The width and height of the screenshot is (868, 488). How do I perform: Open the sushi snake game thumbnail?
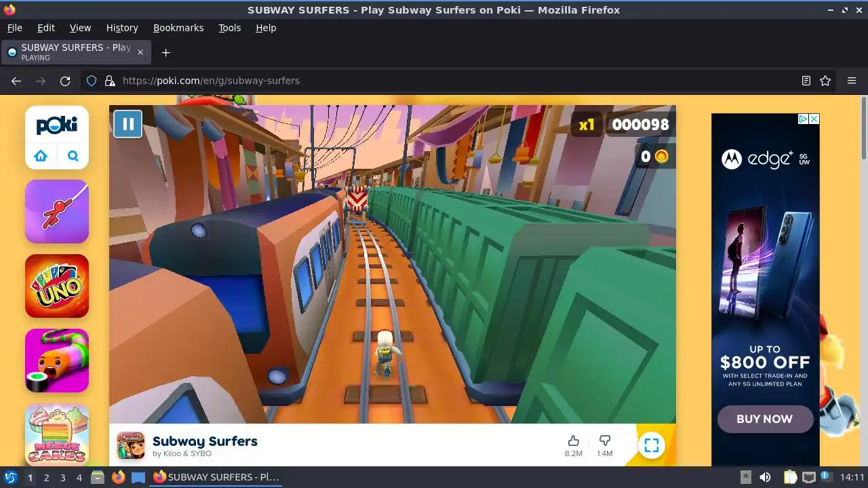click(57, 361)
